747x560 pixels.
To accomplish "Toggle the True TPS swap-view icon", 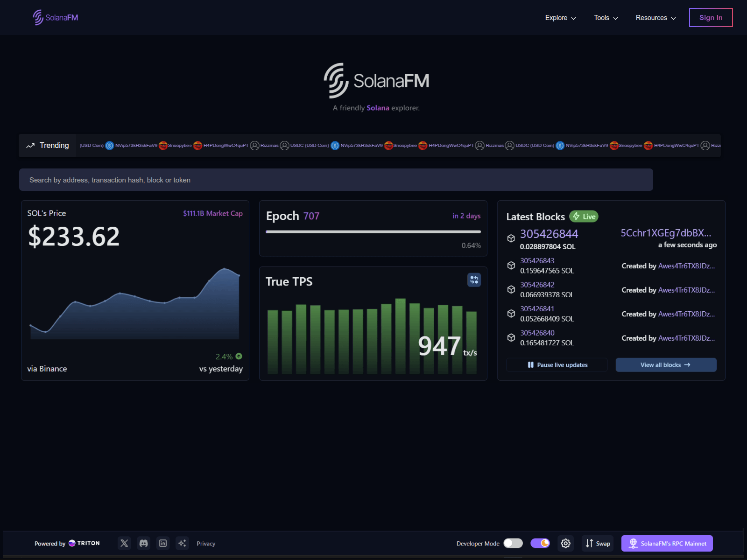I will (474, 280).
